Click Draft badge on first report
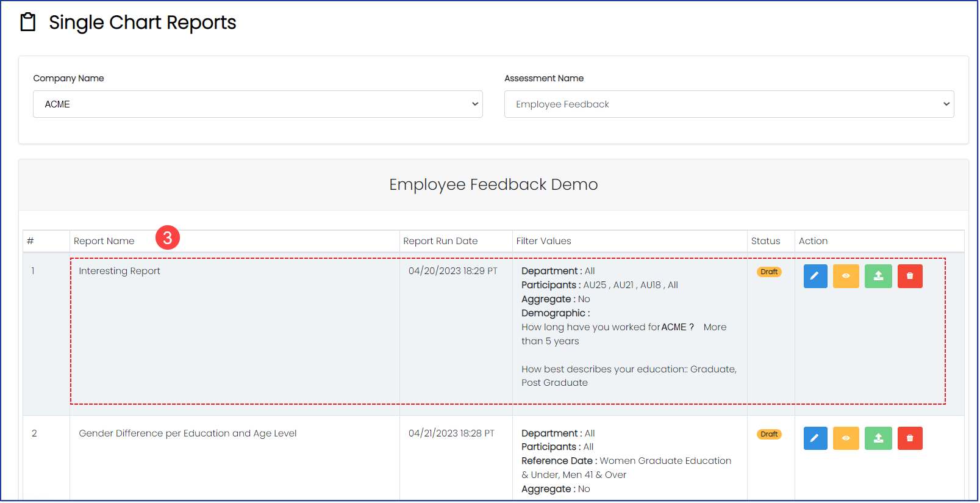 tap(769, 272)
